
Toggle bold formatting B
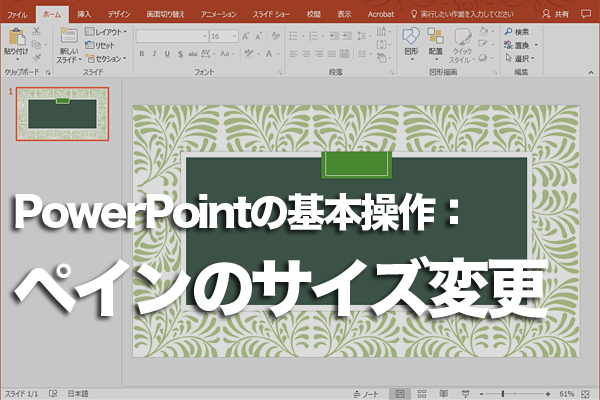142,54
